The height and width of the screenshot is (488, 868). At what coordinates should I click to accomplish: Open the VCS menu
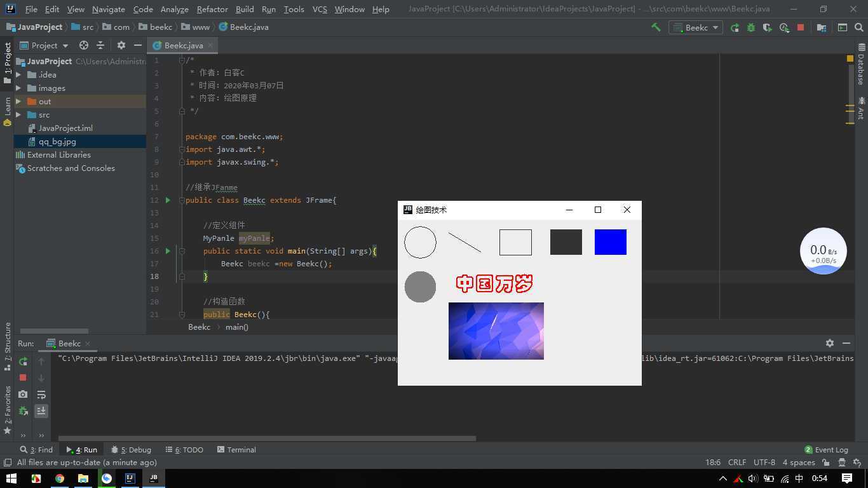click(x=320, y=10)
